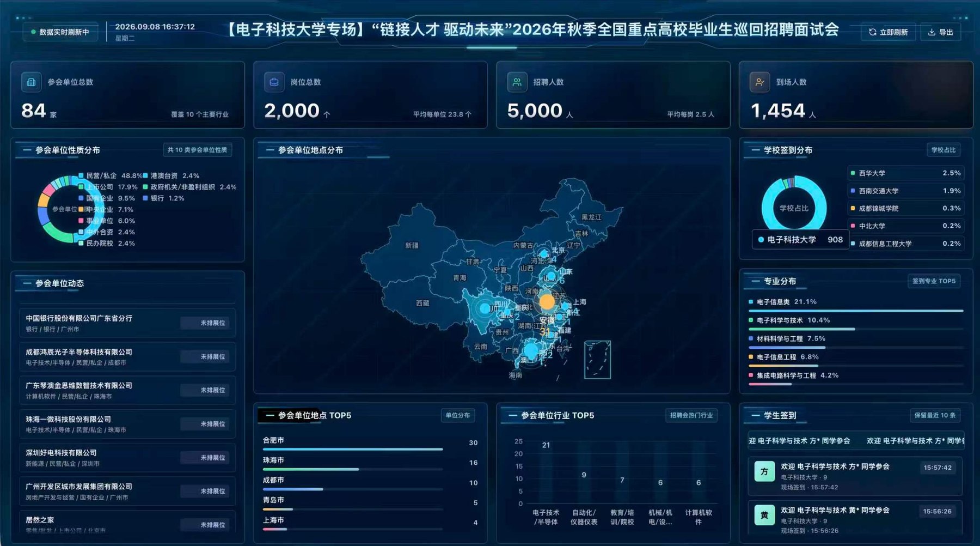Click the building icon beside 参会单位总数
Image resolution: width=980 pixels, height=546 pixels.
pyautogui.click(x=31, y=82)
